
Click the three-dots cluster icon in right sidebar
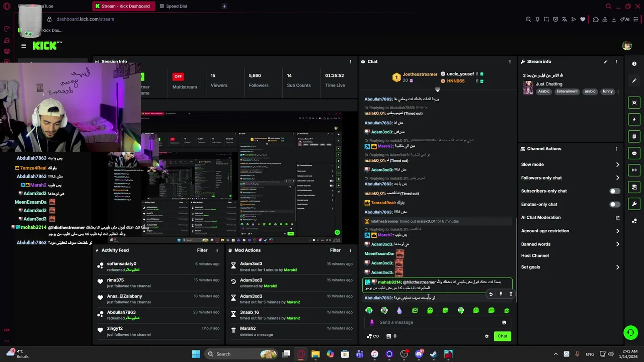point(634,221)
